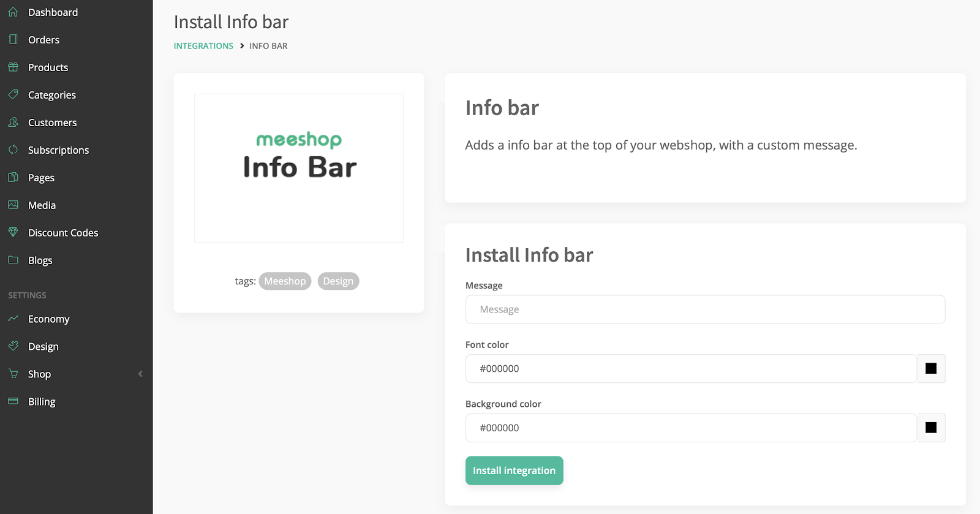
Task: Click the Design palette icon
Action: coord(13,346)
